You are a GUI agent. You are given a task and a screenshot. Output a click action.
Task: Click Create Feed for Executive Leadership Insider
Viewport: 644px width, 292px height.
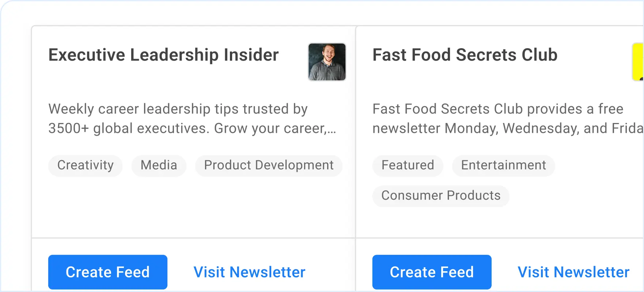107,272
